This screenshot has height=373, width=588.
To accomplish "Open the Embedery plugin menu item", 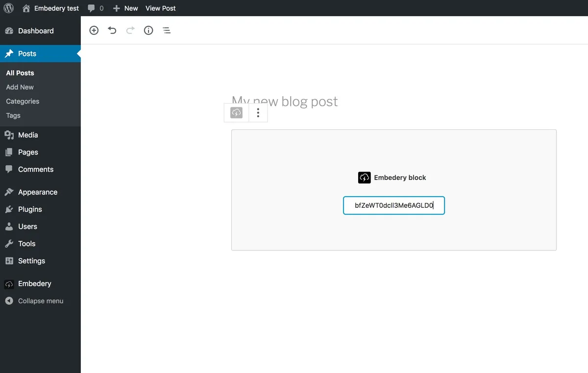I will [x=40, y=284].
